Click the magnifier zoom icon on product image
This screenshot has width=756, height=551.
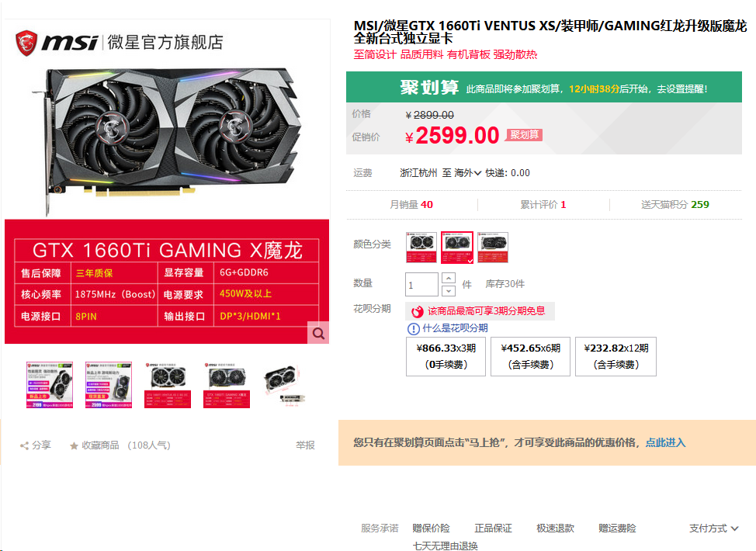click(318, 333)
